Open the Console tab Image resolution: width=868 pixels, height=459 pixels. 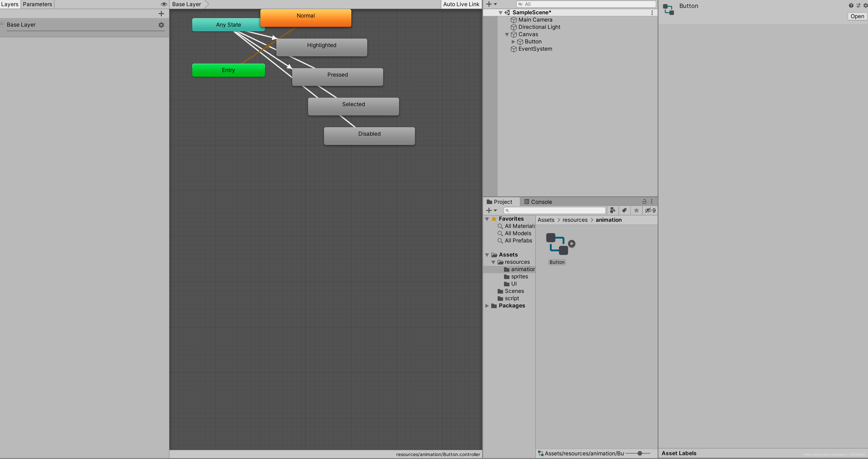538,202
